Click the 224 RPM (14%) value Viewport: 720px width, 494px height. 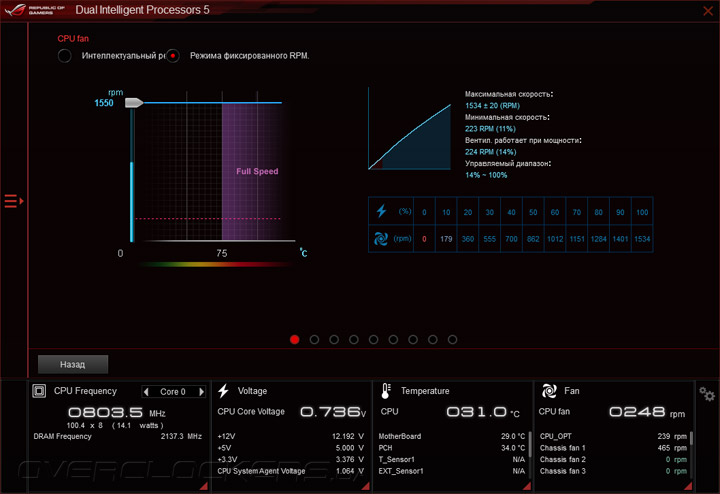[490, 152]
